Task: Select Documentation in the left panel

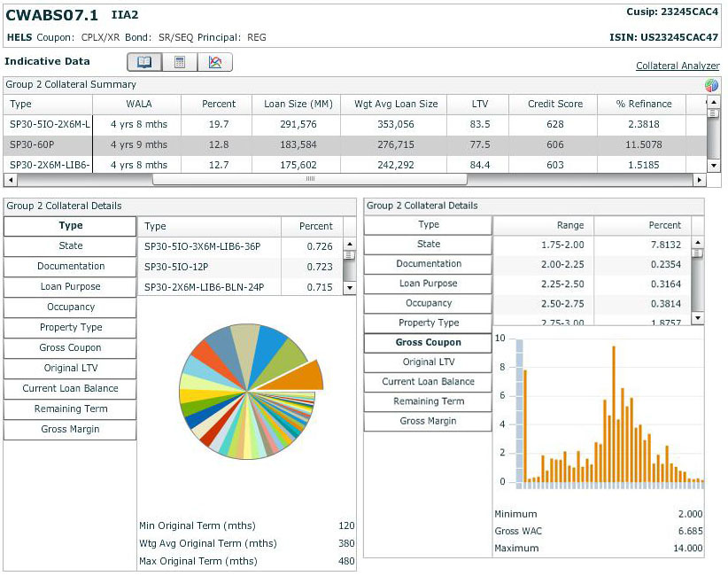Action: click(x=69, y=267)
